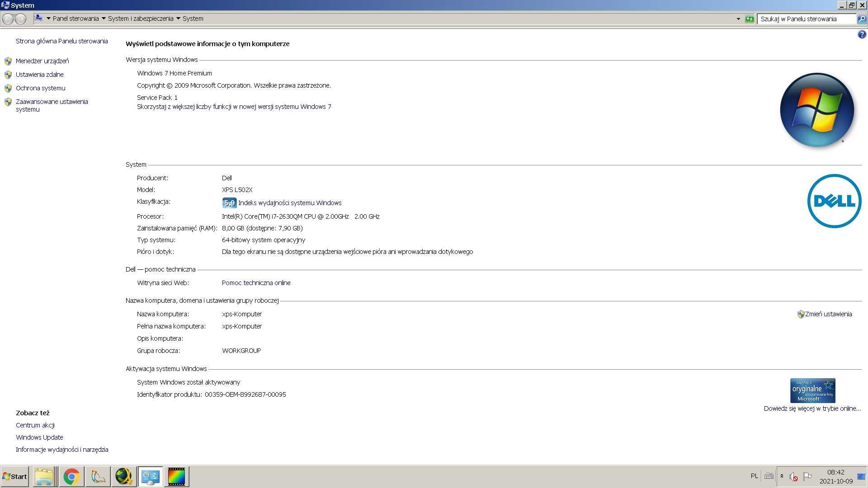This screenshot has height=488, width=868.
Task: Click the 64-bitowy system operacyjny text
Action: pos(264,240)
